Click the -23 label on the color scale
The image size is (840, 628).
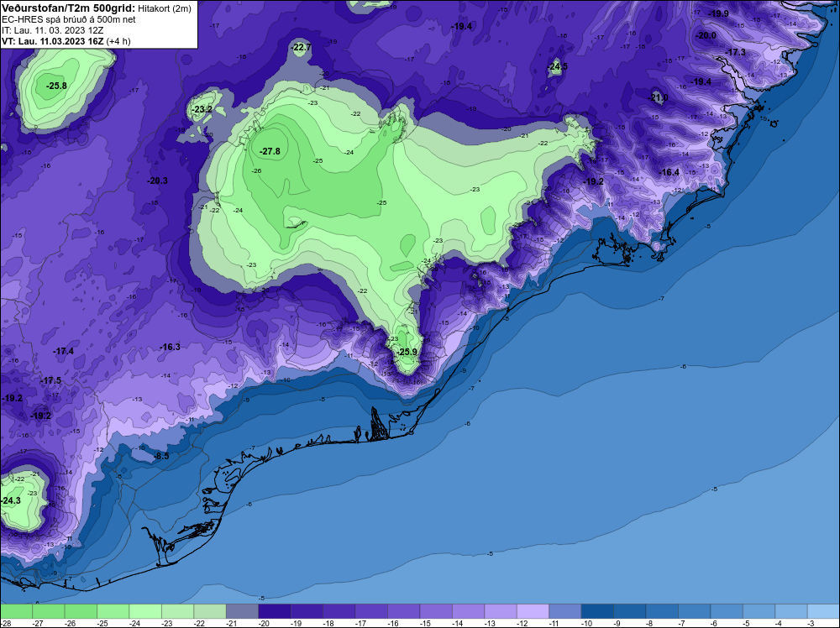click(x=167, y=623)
